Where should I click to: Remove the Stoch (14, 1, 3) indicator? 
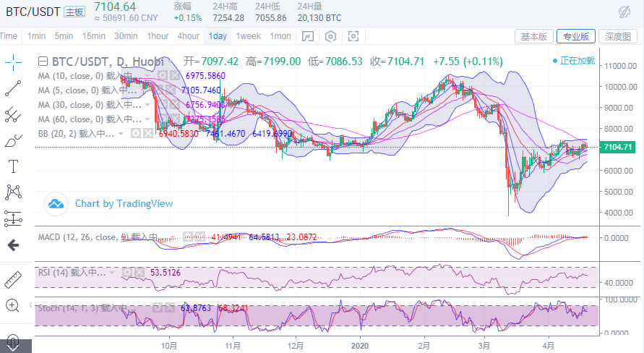coord(169,307)
